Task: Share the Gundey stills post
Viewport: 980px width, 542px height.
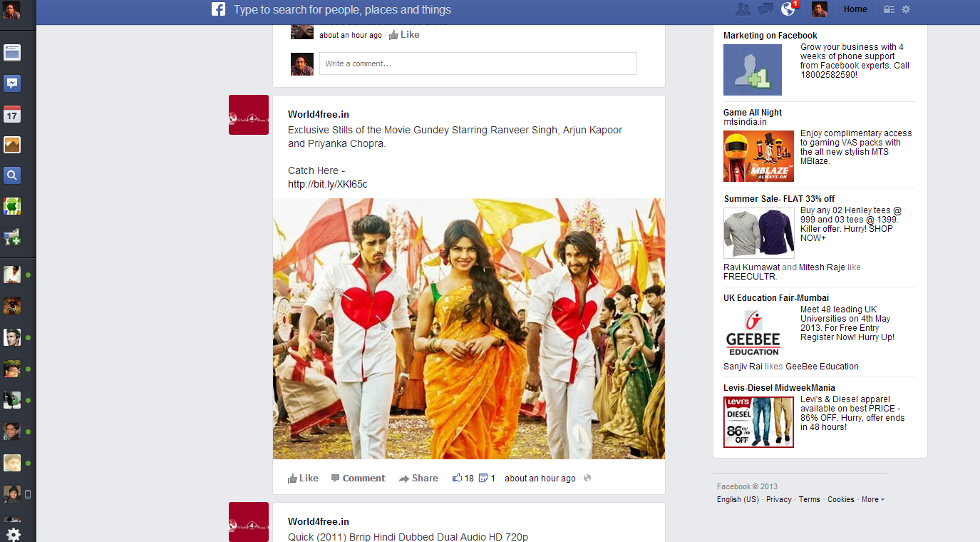Action: (418, 479)
